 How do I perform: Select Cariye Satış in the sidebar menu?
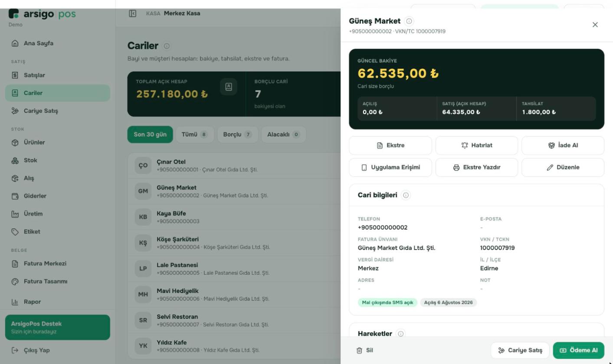(58, 111)
